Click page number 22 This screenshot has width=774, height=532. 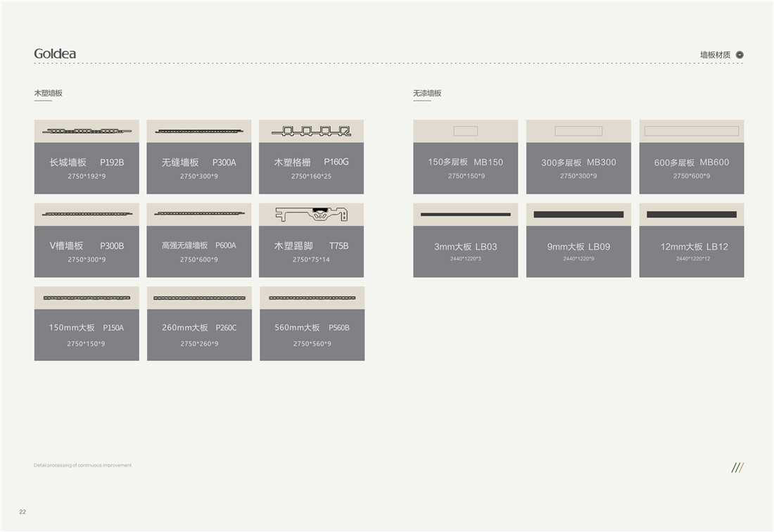[23, 512]
